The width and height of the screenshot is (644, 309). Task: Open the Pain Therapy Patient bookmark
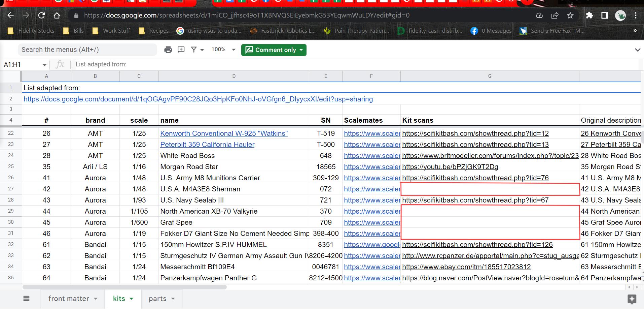coord(356,31)
